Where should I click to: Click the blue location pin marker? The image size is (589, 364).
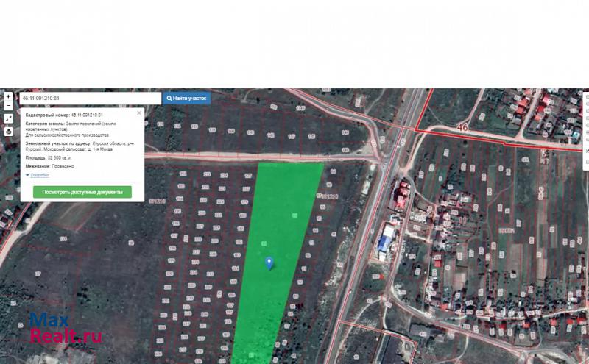pos(269,263)
